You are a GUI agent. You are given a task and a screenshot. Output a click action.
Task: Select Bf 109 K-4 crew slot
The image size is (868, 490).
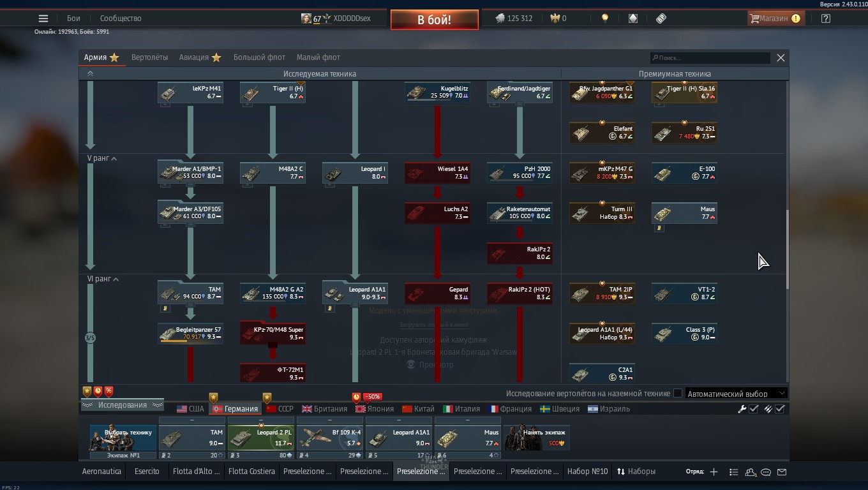pyautogui.click(x=330, y=438)
